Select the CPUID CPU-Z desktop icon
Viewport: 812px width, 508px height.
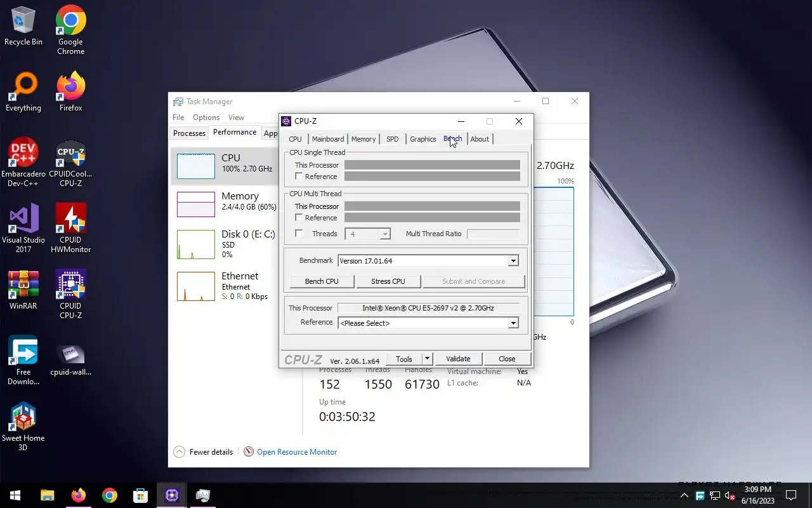70,295
